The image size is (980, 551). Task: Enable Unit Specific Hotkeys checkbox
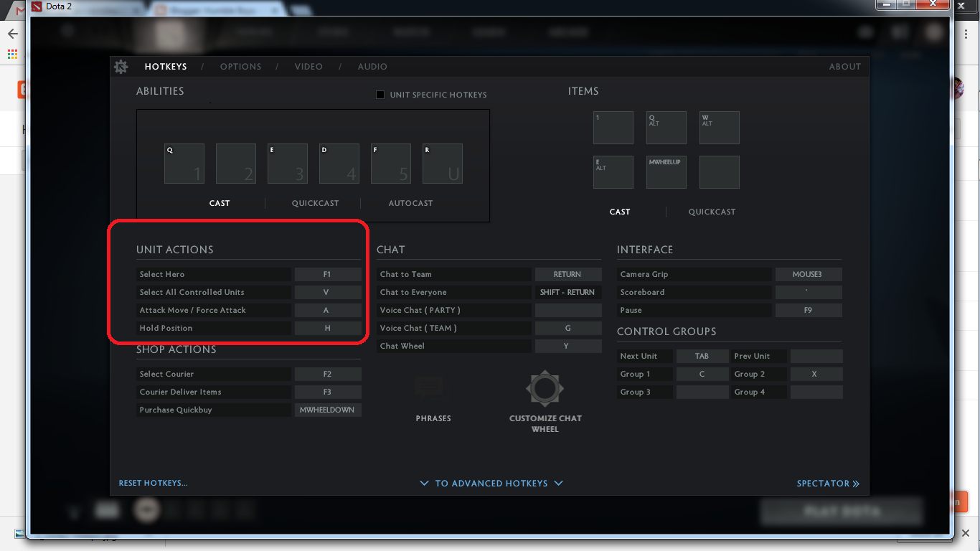tap(380, 95)
